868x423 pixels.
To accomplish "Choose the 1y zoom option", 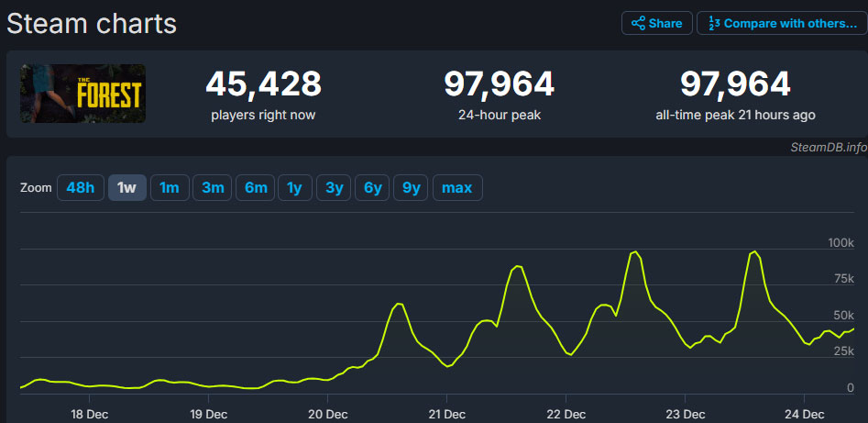I will 295,188.
